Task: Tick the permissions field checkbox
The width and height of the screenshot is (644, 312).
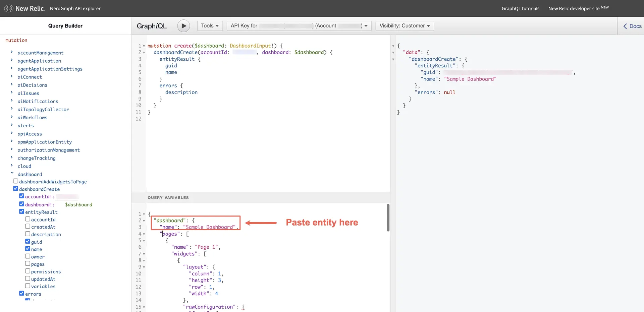Action: pos(28,271)
